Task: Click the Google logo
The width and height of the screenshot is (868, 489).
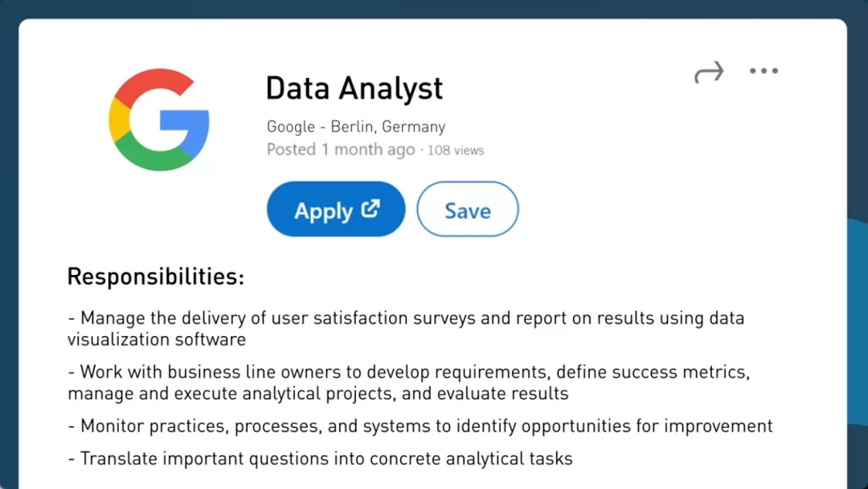Action: tap(159, 120)
